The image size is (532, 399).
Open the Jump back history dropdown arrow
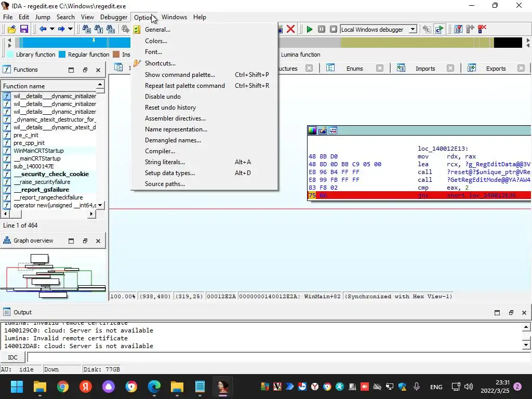pyautogui.click(x=52, y=29)
